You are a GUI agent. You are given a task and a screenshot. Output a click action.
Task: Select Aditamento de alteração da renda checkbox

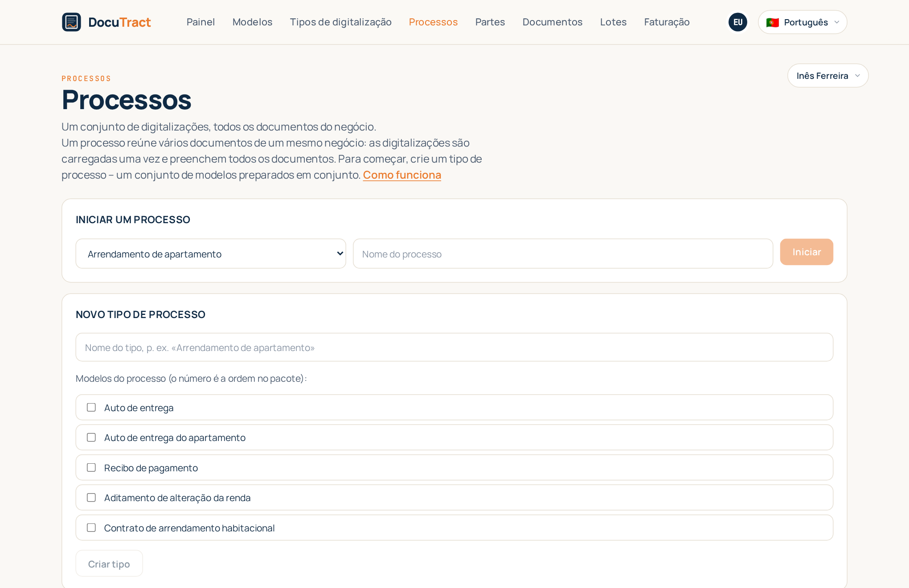91,498
